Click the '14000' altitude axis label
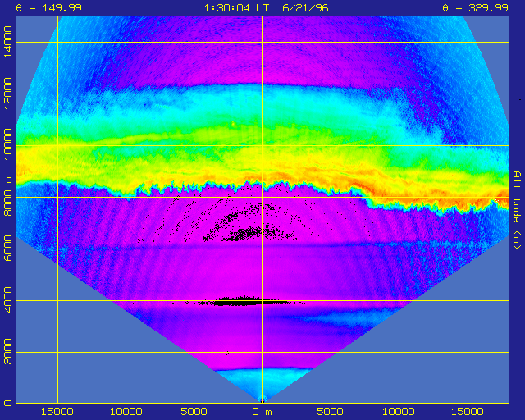Screen dimensions: 525x420 [x=8, y=42]
